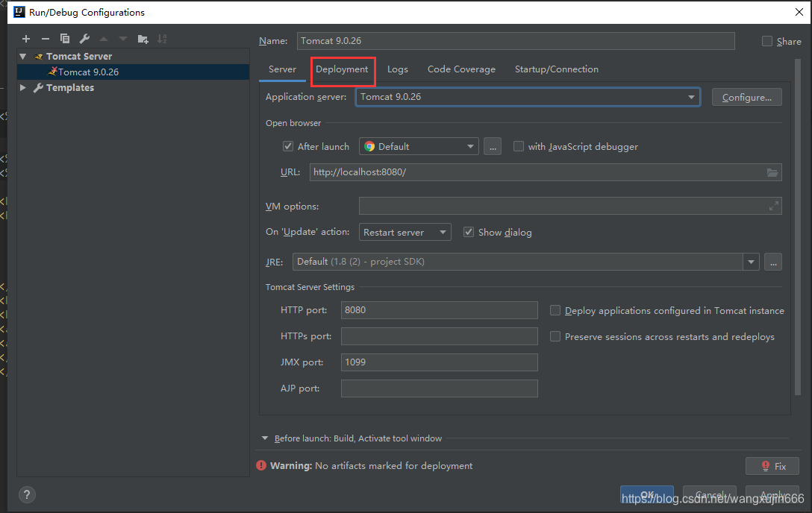Focus the HTTPs port field
Viewport: 812px width, 513px height.
pos(439,336)
